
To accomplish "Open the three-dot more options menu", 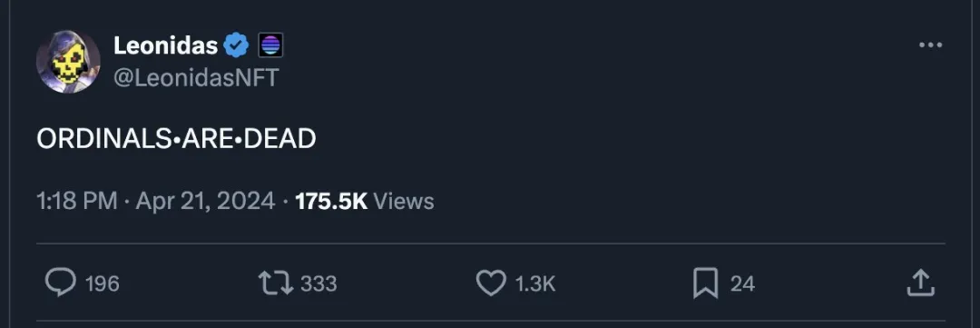I will tap(930, 45).
